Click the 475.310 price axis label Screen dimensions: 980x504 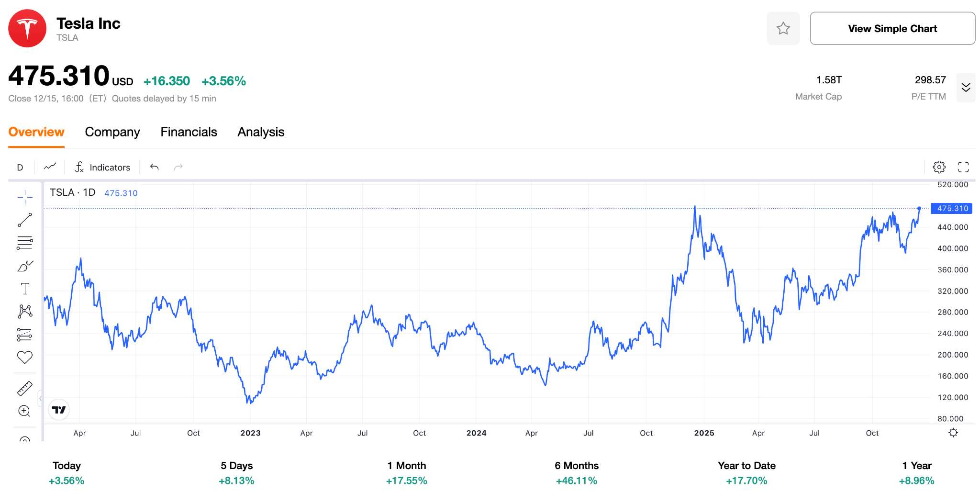[x=952, y=209]
